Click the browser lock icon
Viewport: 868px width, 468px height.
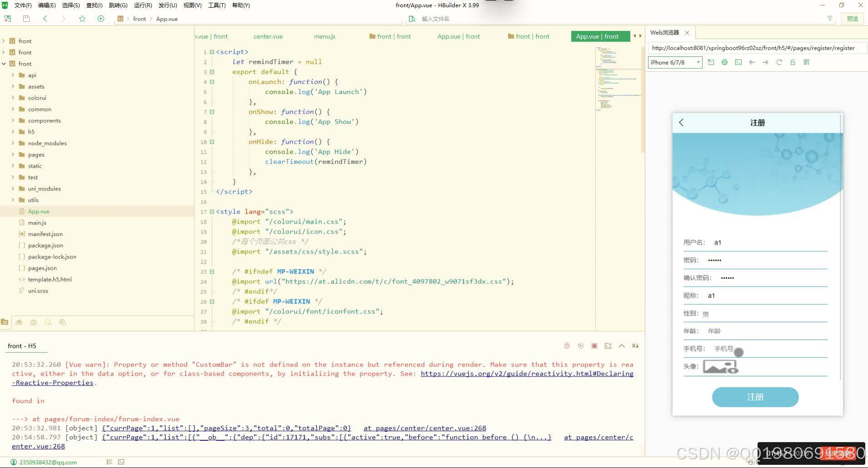[793, 62]
